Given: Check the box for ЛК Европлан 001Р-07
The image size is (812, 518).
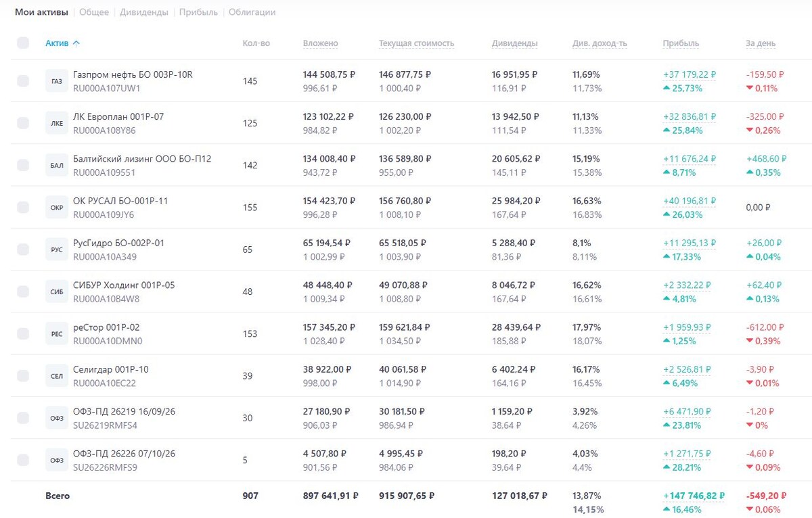Looking at the screenshot, I should tap(23, 123).
